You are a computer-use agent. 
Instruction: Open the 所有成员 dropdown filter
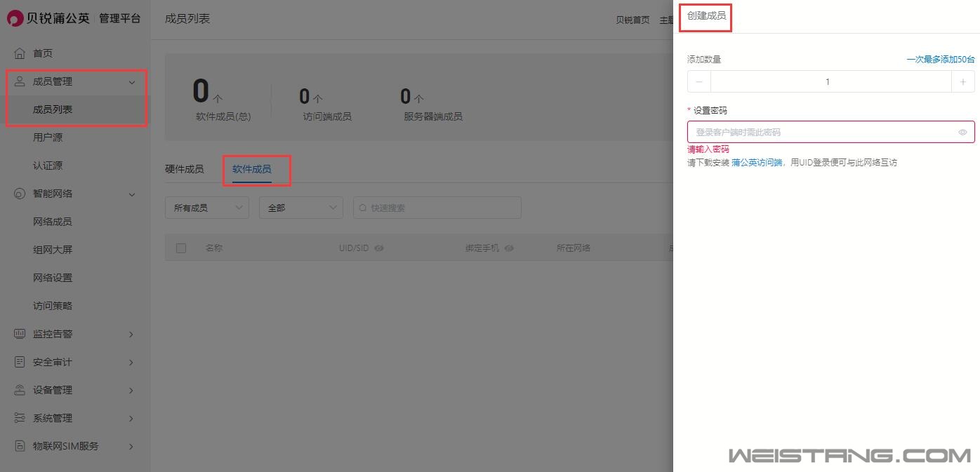point(206,208)
